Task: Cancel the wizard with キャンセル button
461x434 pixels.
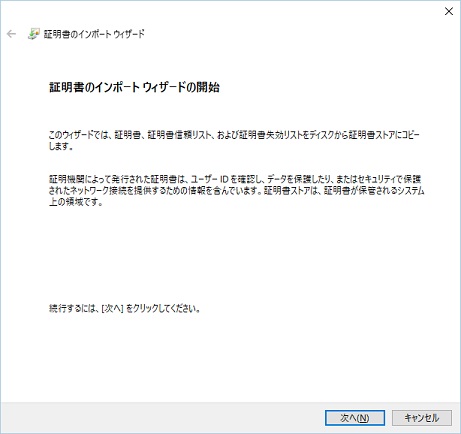Action: click(x=422, y=418)
